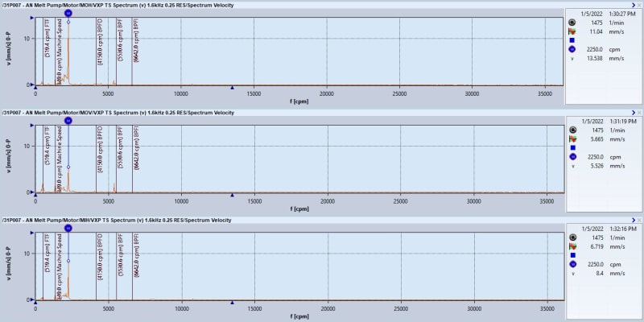Click zero-level Y-axis triangle on MIH chart

click(32, 299)
